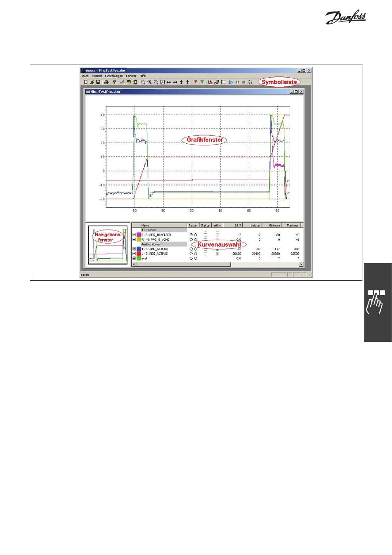Click the fit-to-window zoom icon
This screenshot has width=392, height=555.
[x=162, y=82]
